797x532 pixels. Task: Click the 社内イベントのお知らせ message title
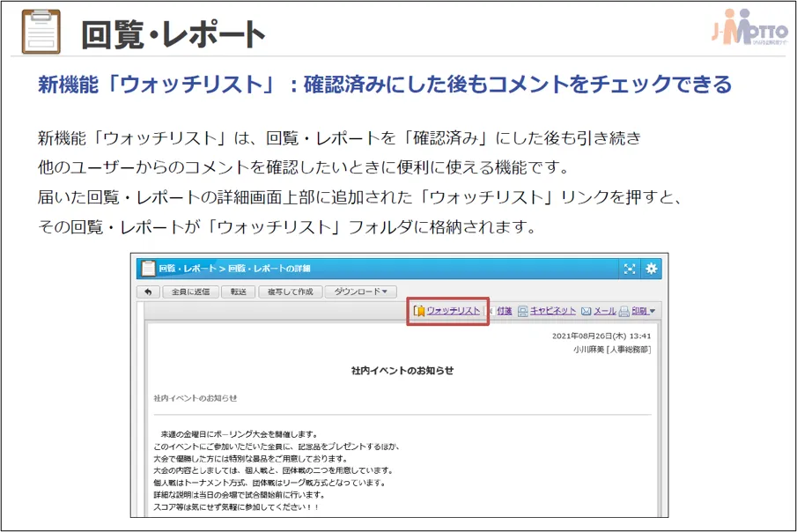[402, 370]
